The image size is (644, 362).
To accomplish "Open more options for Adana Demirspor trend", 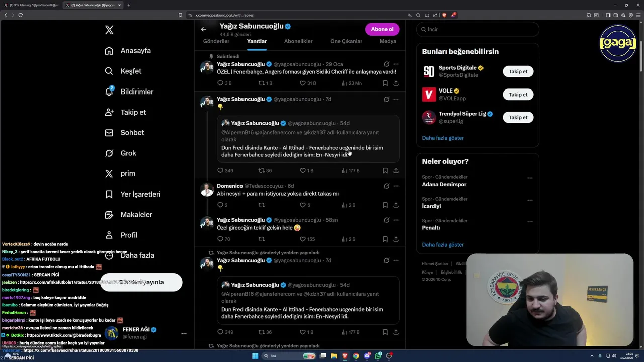I will coord(530,178).
